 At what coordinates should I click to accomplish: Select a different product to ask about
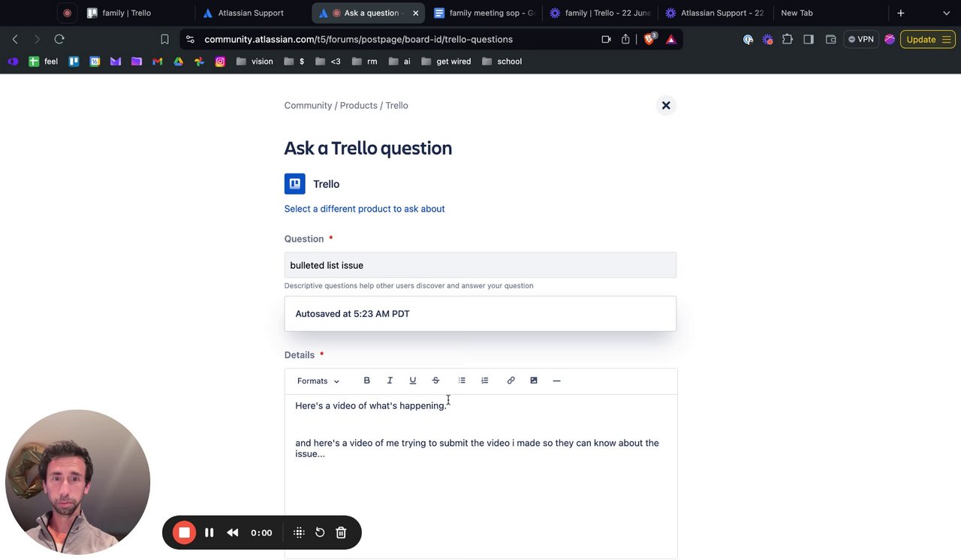point(364,209)
